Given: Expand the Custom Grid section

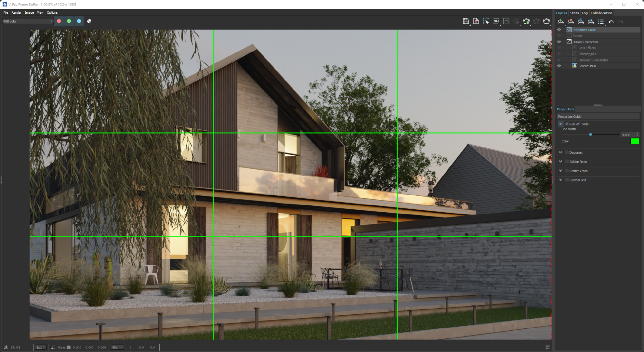Looking at the screenshot, I should pyautogui.click(x=561, y=180).
